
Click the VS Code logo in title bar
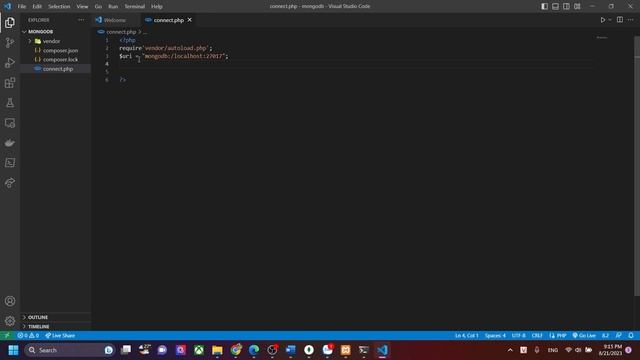pyautogui.click(x=8, y=6)
